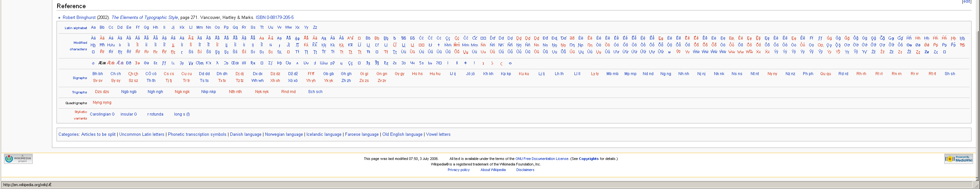Open the Articles to be split category

98,134
